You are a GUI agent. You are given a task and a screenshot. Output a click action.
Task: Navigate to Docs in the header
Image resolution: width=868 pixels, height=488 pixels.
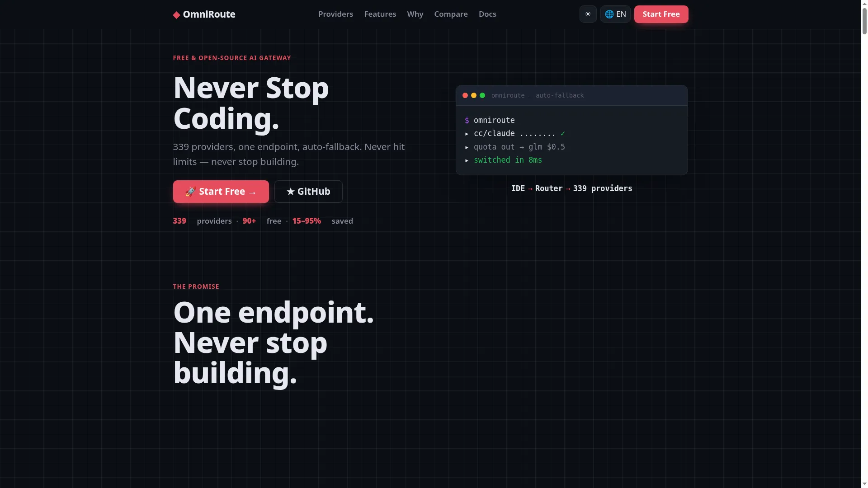click(487, 14)
